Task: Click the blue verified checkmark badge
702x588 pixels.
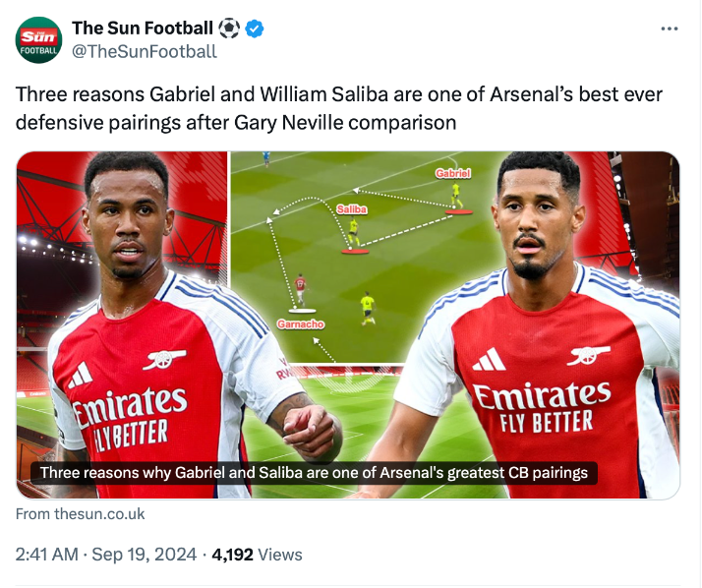Action: [256, 29]
